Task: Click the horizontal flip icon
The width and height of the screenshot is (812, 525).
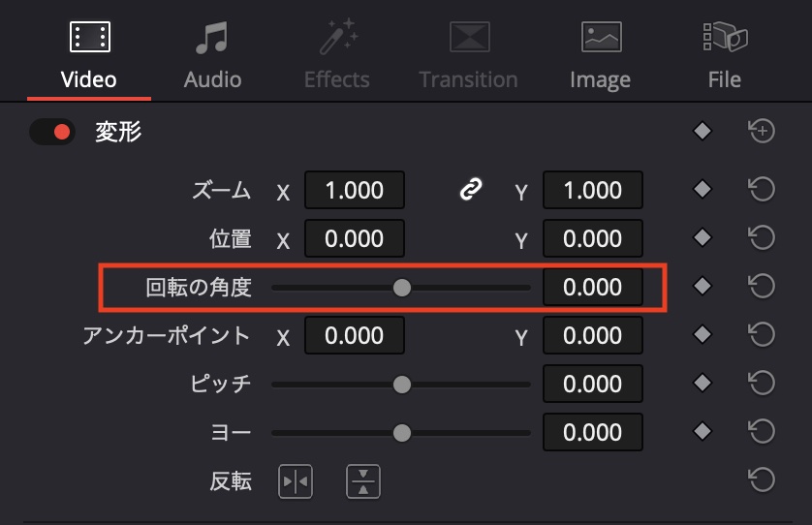Action: pyautogui.click(x=296, y=481)
